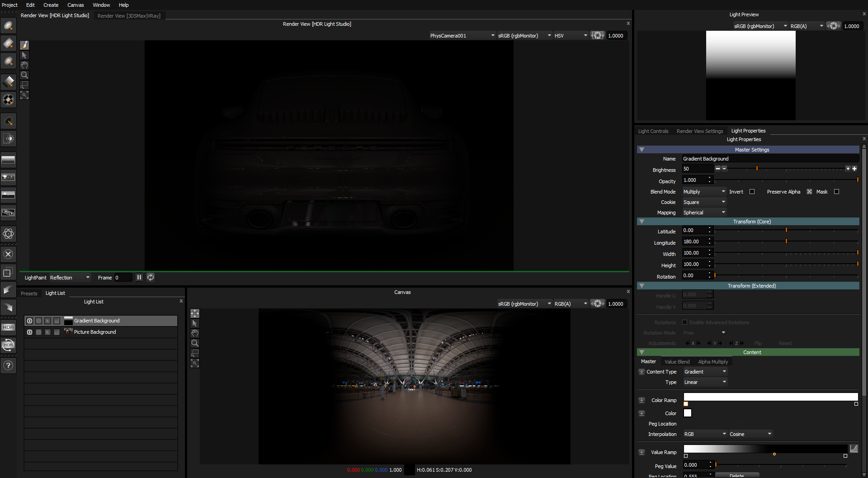Viewport: 868px width, 478px height.
Task: Select the arrow pointer tool in Canvas
Action: (x=195, y=323)
